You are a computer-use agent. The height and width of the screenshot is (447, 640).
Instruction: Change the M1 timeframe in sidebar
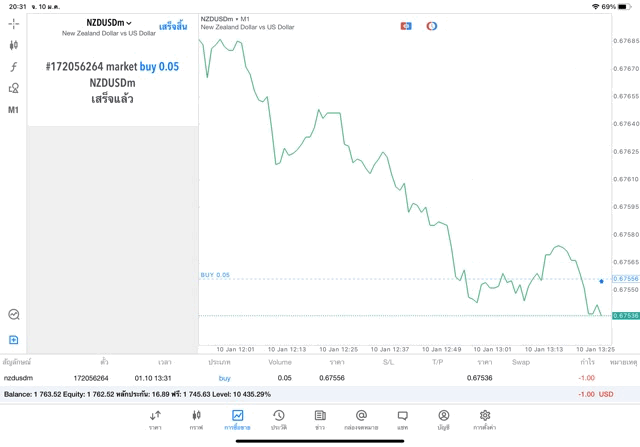click(13, 110)
